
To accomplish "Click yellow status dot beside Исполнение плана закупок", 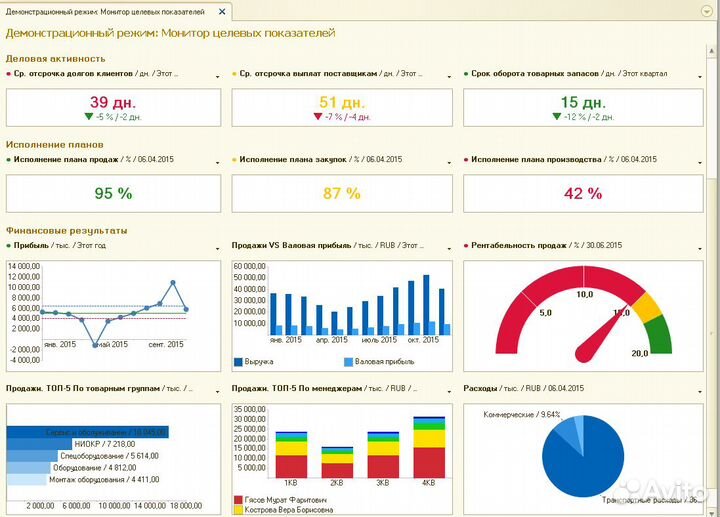I will coord(235,160).
